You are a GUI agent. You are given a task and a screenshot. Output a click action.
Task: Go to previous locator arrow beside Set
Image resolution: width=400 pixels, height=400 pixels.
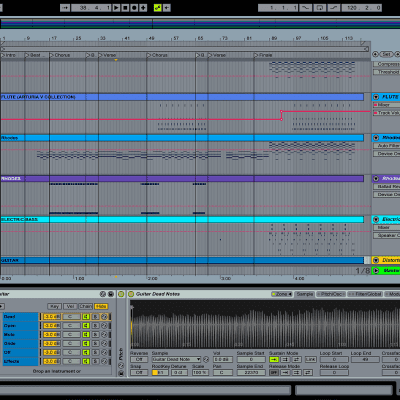[376, 54]
